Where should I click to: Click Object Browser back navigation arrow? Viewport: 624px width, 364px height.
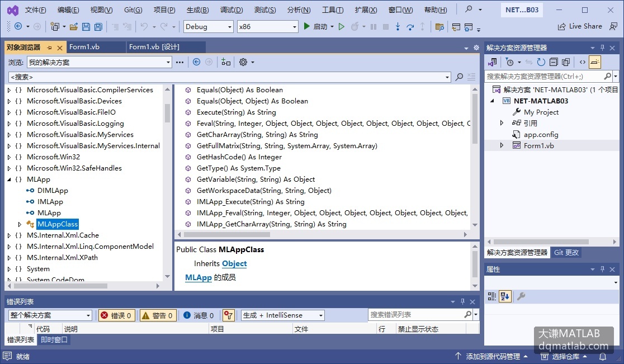[196, 62]
